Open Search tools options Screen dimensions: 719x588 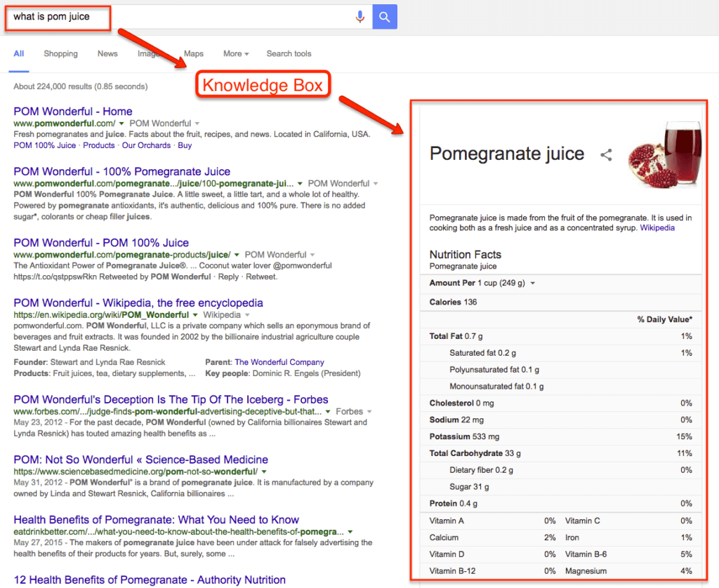click(x=289, y=53)
